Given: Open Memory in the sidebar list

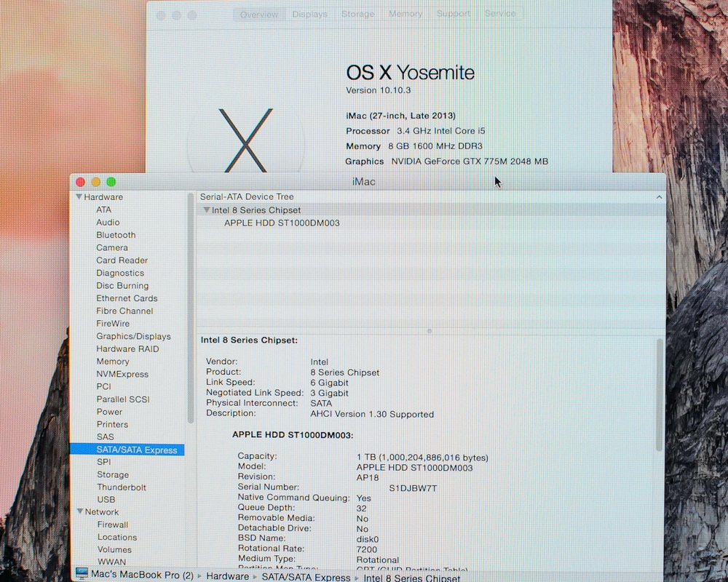Looking at the screenshot, I should pyautogui.click(x=112, y=361).
